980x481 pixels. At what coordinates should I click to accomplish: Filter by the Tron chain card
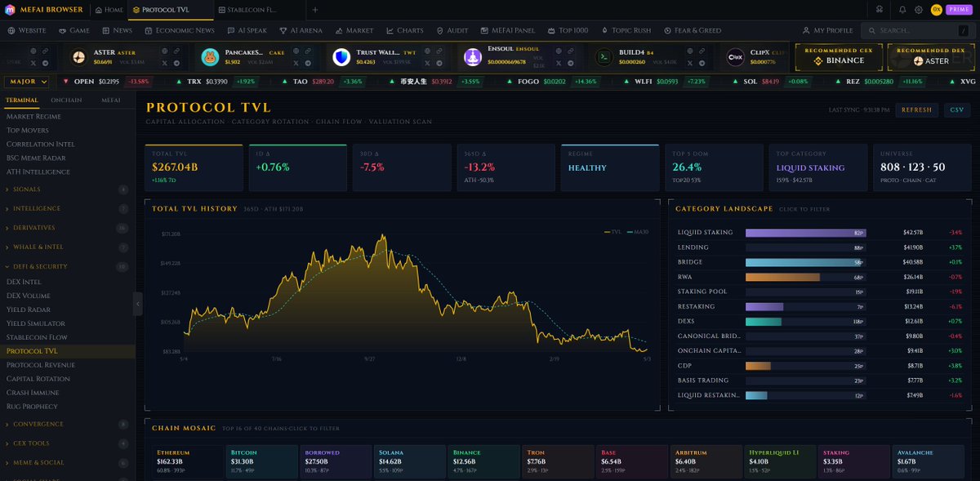pyautogui.click(x=558, y=462)
